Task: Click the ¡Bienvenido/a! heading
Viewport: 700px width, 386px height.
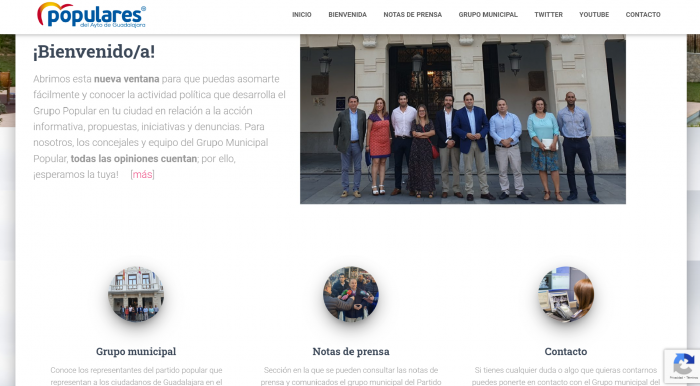Action: point(94,51)
